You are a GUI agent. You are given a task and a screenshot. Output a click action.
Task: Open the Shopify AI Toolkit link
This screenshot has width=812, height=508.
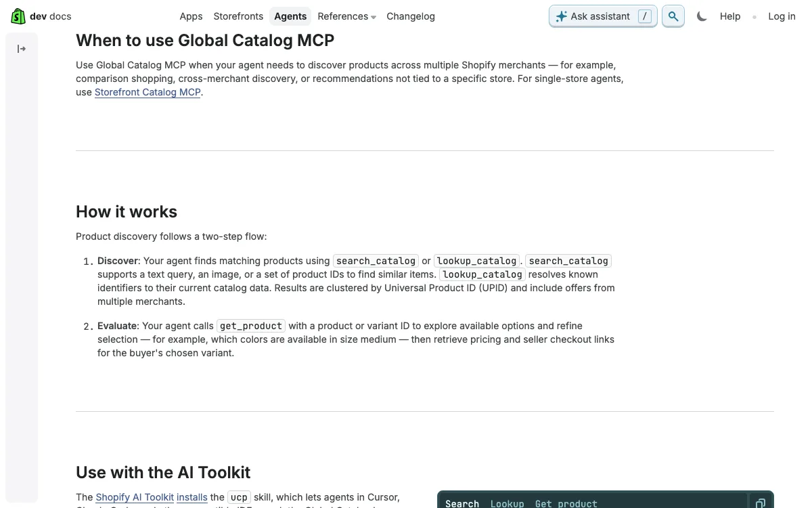click(x=135, y=497)
